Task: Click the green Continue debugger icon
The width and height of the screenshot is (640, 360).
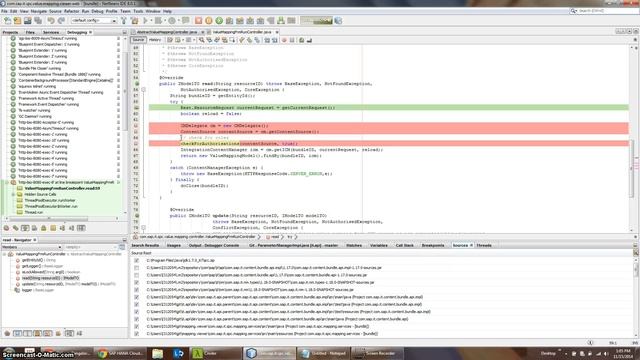Action: 219,20
